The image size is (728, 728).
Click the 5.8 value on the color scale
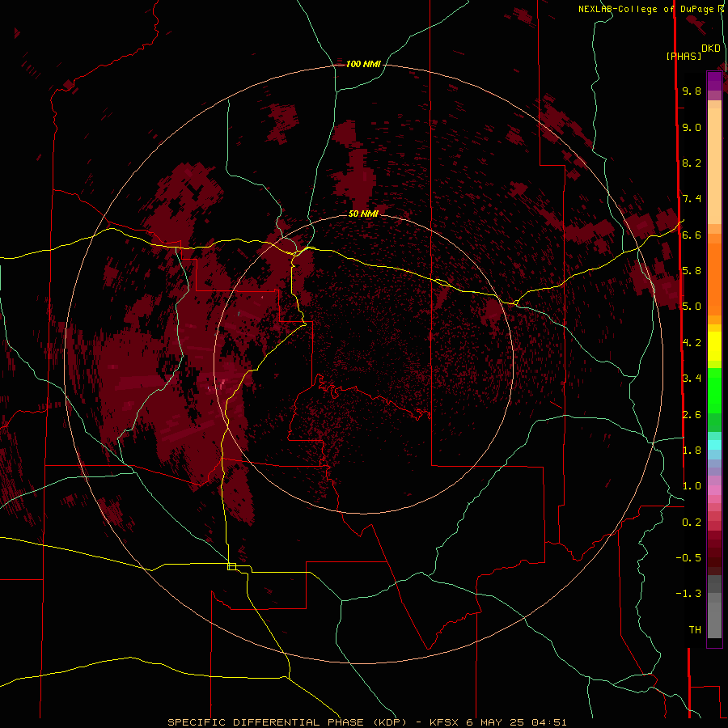[x=692, y=271]
